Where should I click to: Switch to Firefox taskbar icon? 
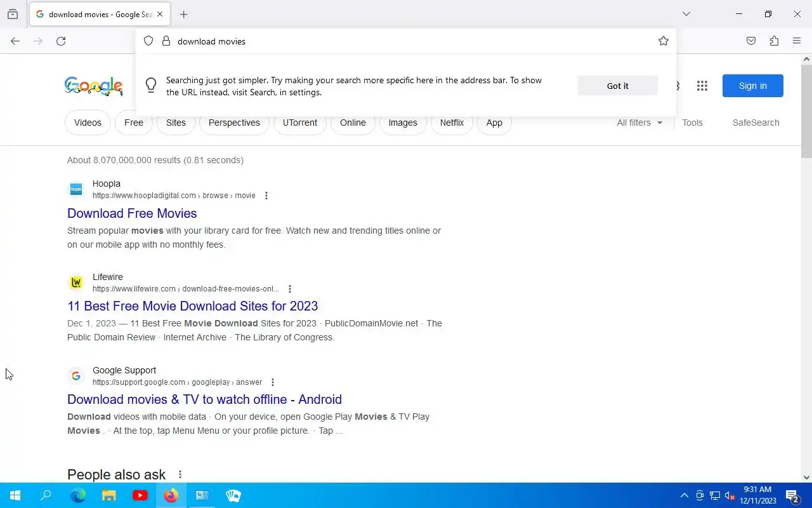coord(171,495)
